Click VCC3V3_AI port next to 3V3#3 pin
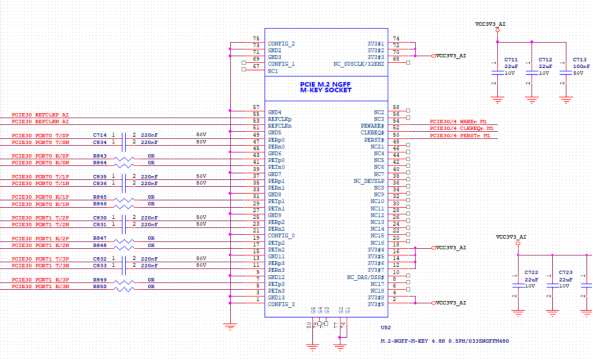593x361 pixels. click(x=449, y=56)
